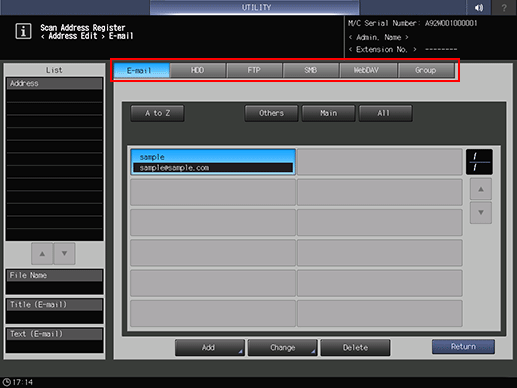Open the FTP tab
Viewport: 517px width, 388px height.
tap(254, 70)
